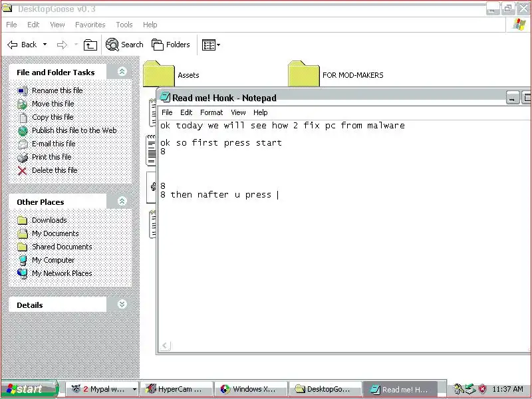Open Notepad's Format menu
This screenshot has width=532, height=399.
click(211, 112)
